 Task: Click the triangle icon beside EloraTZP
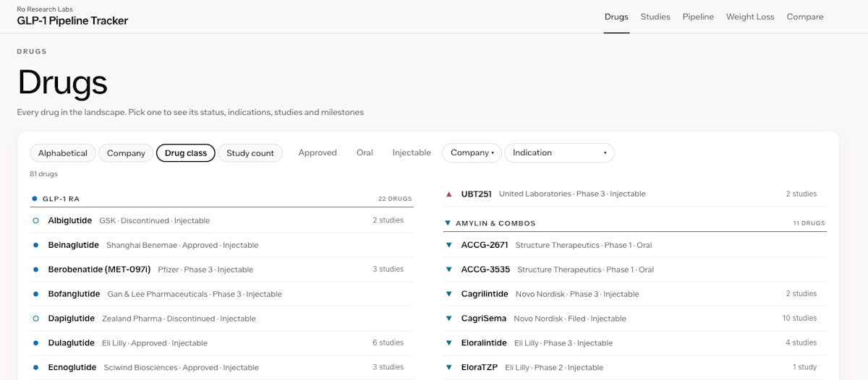coord(448,368)
